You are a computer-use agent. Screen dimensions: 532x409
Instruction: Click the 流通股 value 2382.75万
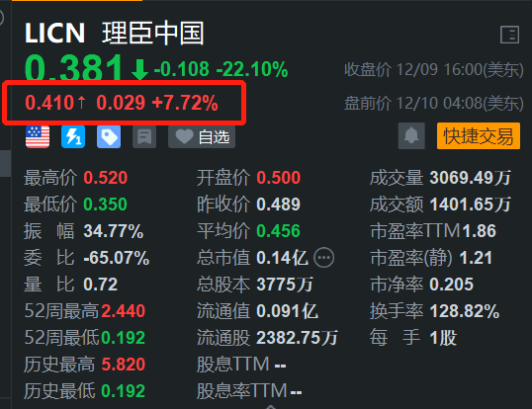298,338
